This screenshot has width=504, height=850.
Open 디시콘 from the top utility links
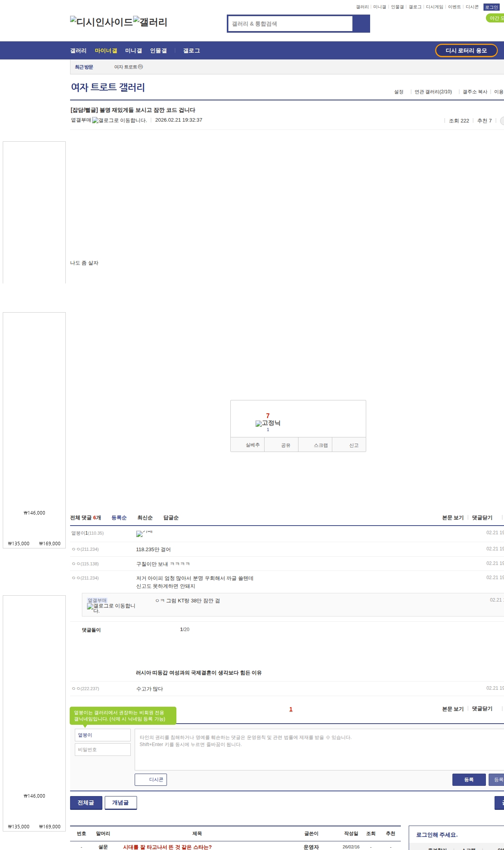pos(472,7)
